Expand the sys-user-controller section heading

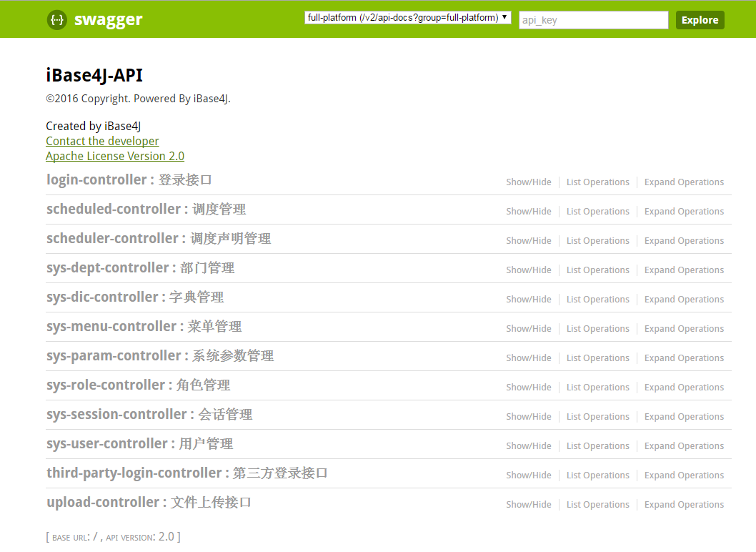click(140, 444)
